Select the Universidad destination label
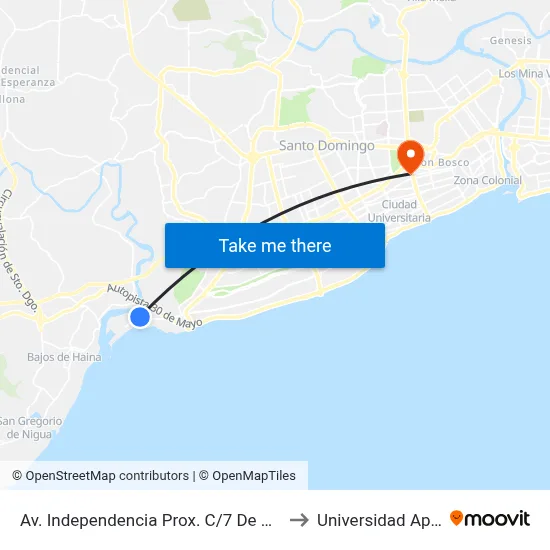550x550 pixels. 379,520
